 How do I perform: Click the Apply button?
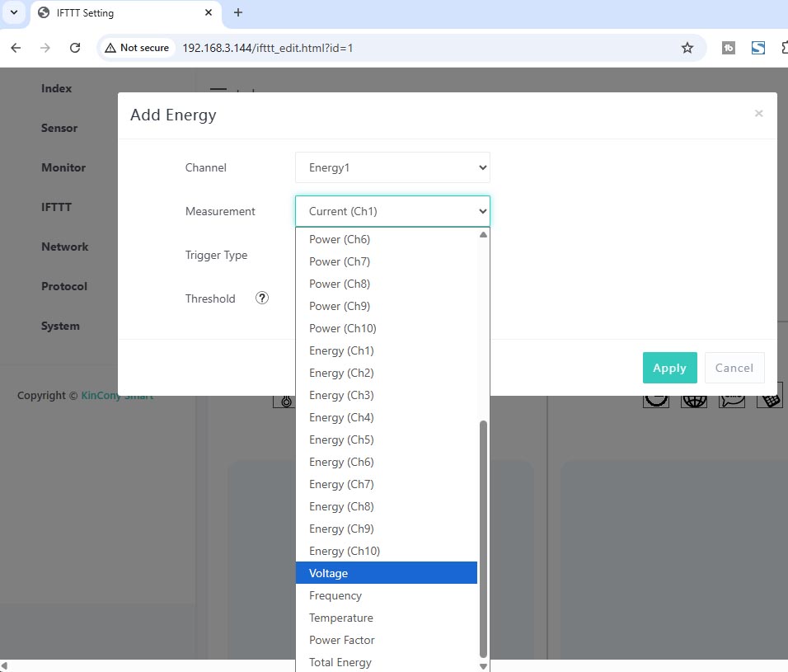pyautogui.click(x=669, y=368)
